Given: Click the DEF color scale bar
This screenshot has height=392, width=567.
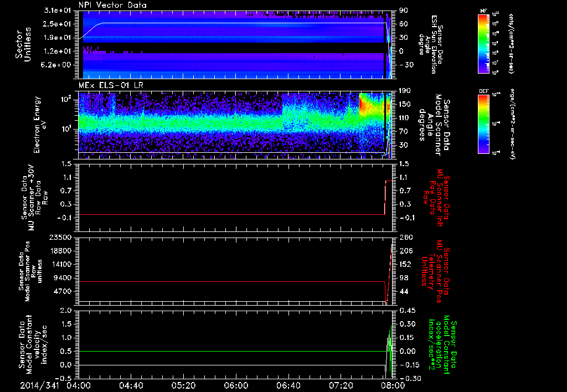Looking at the screenshot, I should click(484, 123).
